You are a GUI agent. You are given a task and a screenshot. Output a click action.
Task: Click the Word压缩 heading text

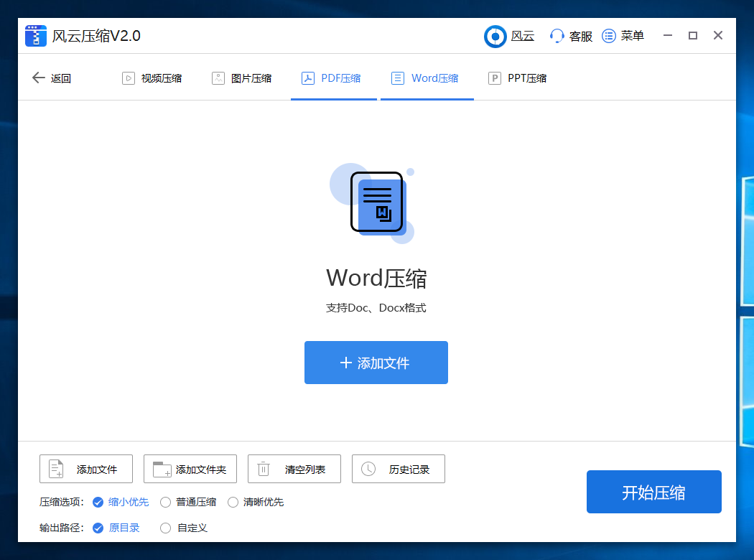click(x=376, y=279)
